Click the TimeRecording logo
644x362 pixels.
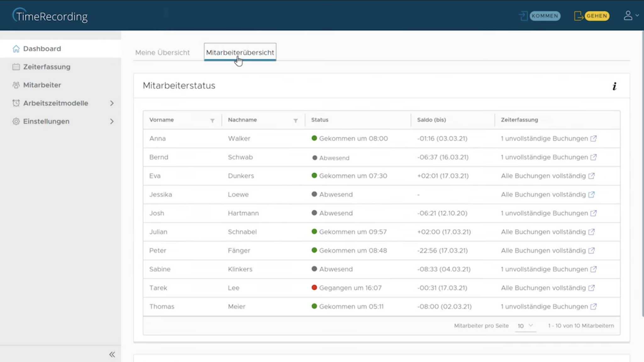(x=50, y=15)
